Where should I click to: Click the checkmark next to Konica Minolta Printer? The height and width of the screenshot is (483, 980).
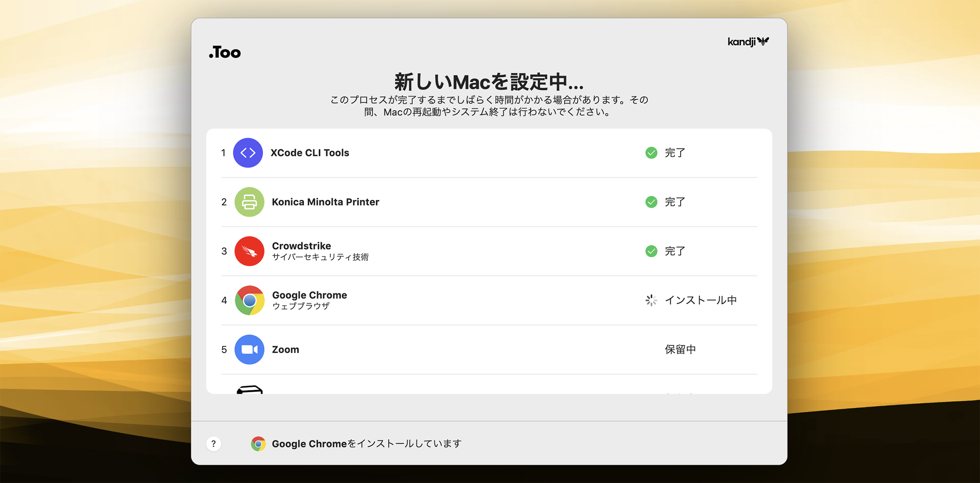[x=651, y=202]
